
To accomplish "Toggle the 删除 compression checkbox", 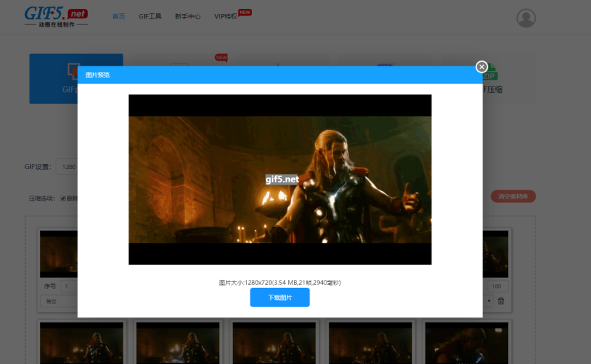I will tap(63, 198).
